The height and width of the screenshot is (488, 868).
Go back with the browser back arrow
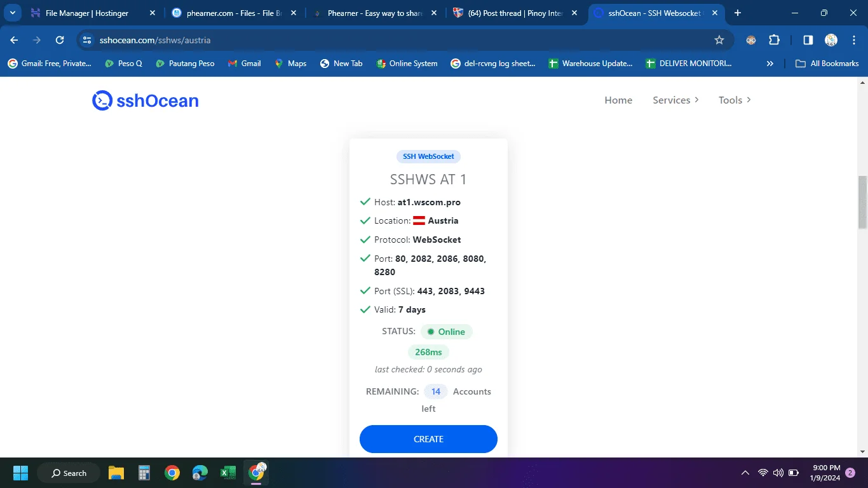14,40
